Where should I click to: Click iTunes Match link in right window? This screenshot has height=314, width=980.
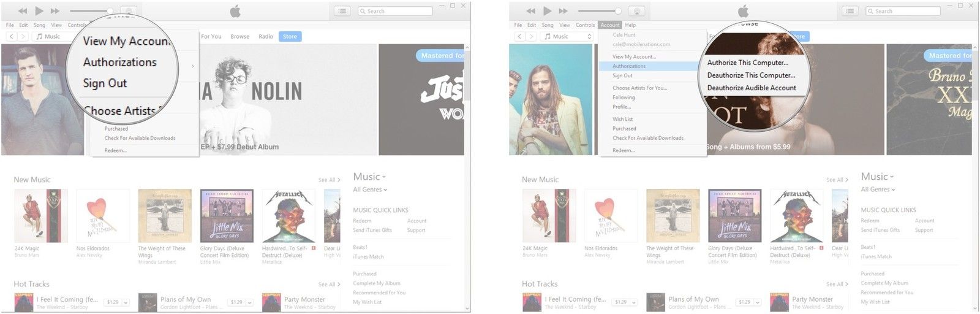(876, 257)
